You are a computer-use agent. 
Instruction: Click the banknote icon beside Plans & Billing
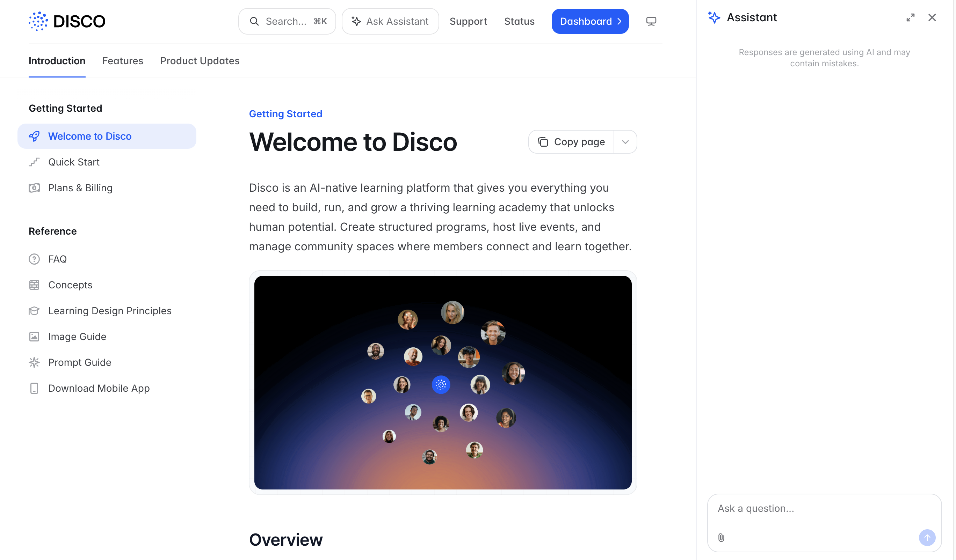tap(34, 188)
